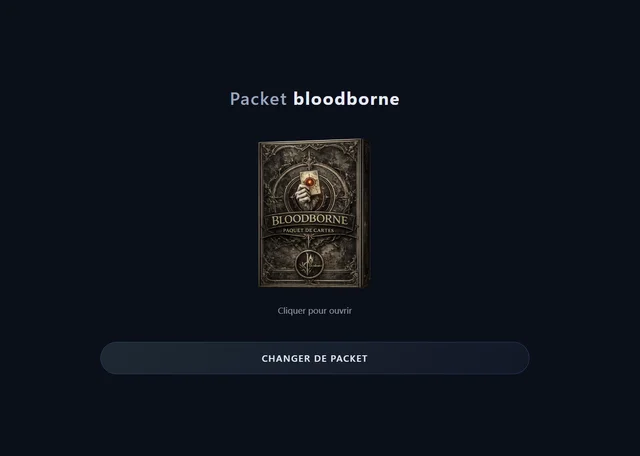The width and height of the screenshot is (640, 456).
Task: Click the BLOODBORNE banner on the pack
Action: coord(310,220)
